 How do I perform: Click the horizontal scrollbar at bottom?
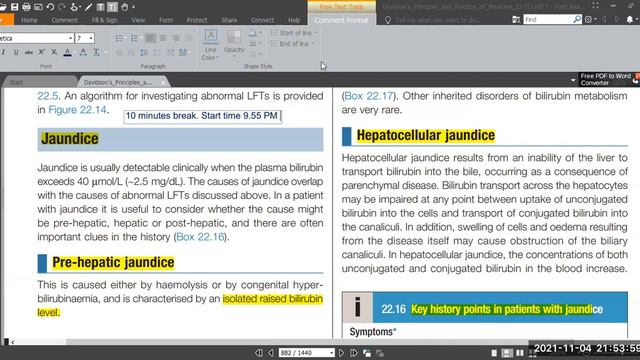click(298, 342)
